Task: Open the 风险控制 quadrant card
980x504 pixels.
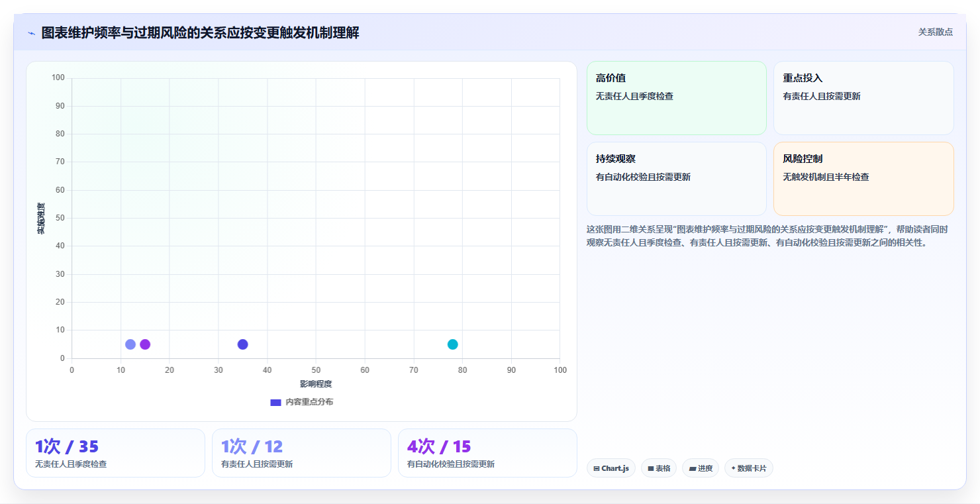Action: [863, 179]
